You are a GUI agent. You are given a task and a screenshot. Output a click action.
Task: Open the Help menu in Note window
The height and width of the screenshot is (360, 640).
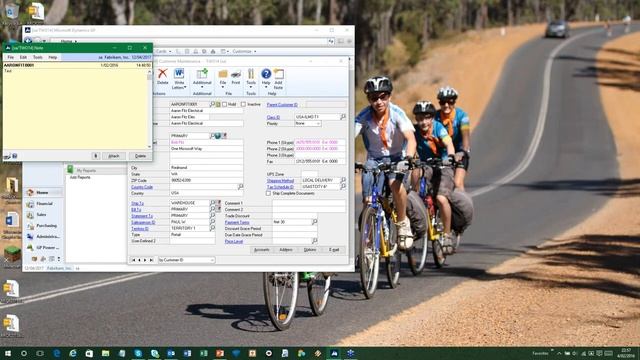click(x=53, y=58)
